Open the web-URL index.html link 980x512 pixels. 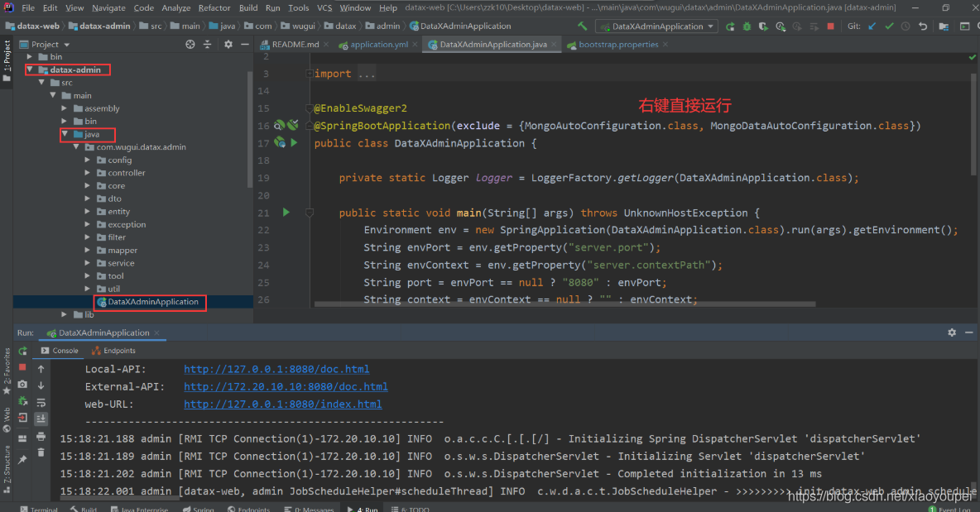(x=282, y=404)
